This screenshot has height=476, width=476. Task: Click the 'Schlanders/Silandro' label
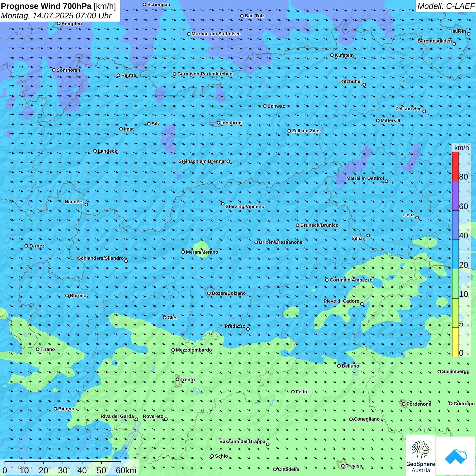tap(101, 258)
